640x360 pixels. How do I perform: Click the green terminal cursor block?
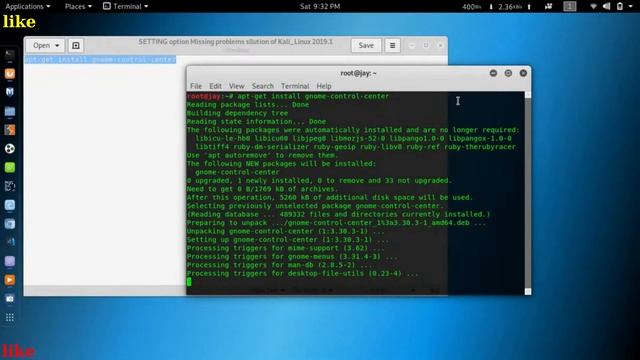point(189,282)
